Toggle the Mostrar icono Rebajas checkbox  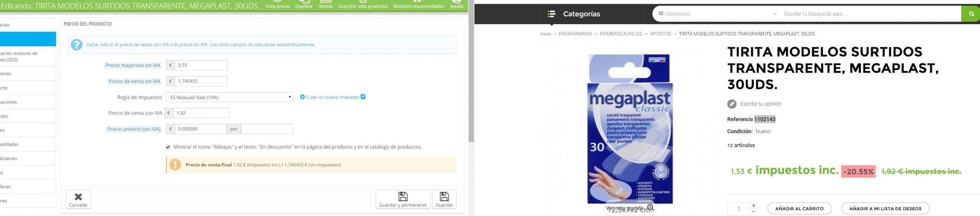[x=168, y=147]
